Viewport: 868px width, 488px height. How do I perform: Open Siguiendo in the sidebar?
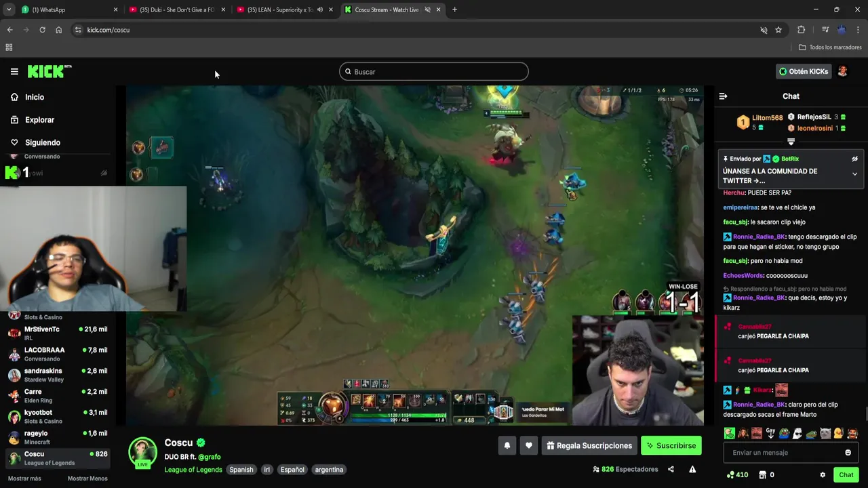coord(42,142)
